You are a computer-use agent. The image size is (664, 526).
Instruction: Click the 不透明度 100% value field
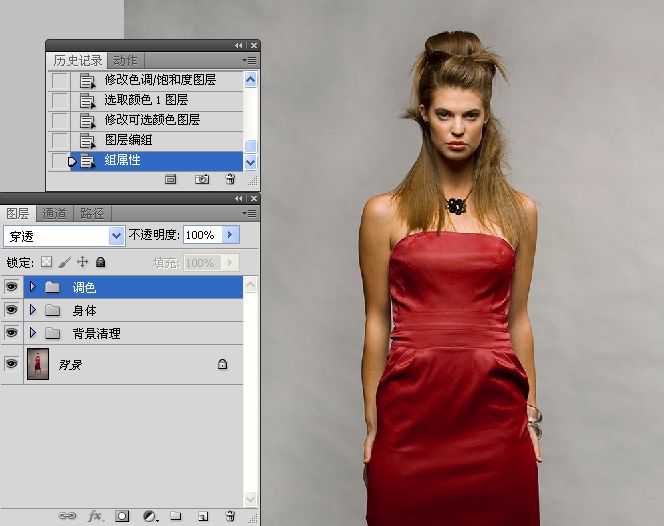click(203, 235)
